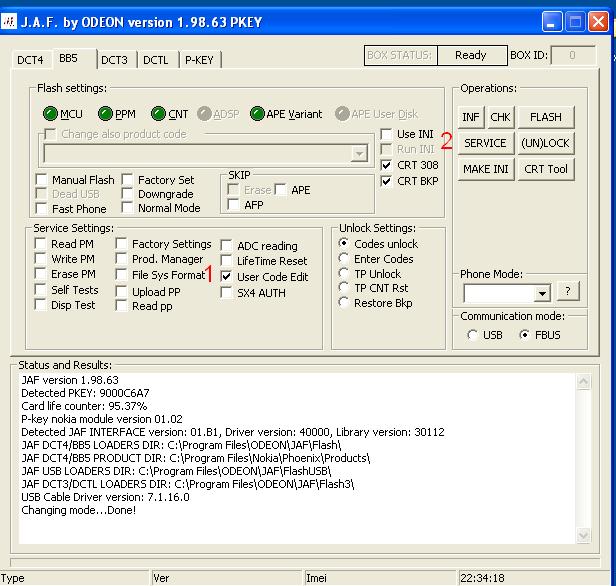Switch to the DCTL tab
The width and height of the screenshot is (616, 586).
point(156,60)
